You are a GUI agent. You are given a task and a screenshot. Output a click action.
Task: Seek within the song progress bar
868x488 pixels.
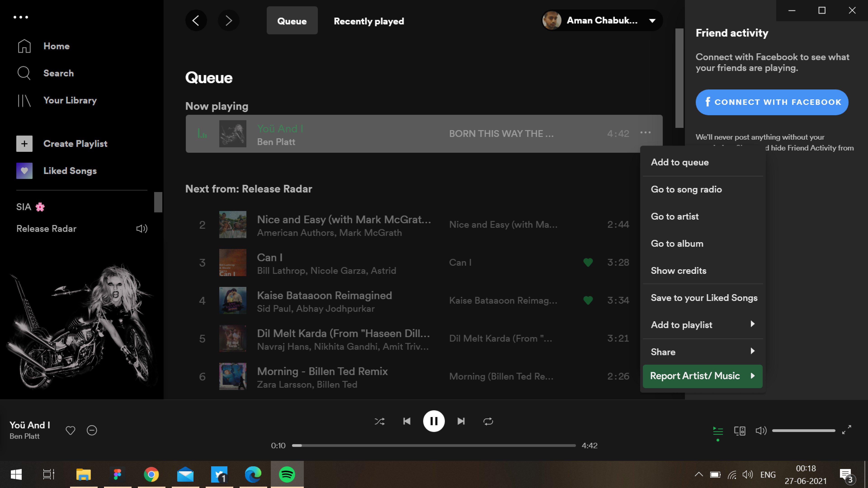tap(434, 445)
